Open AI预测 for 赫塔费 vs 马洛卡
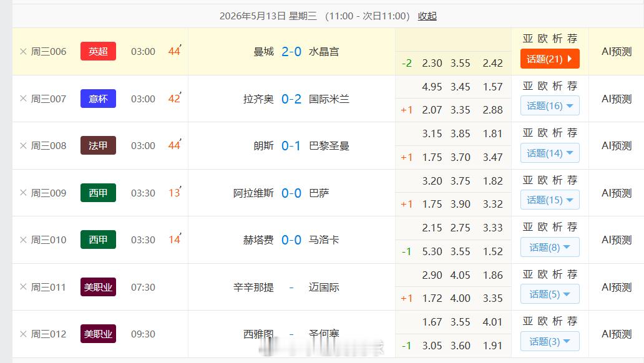644x363 pixels. tap(617, 240)
